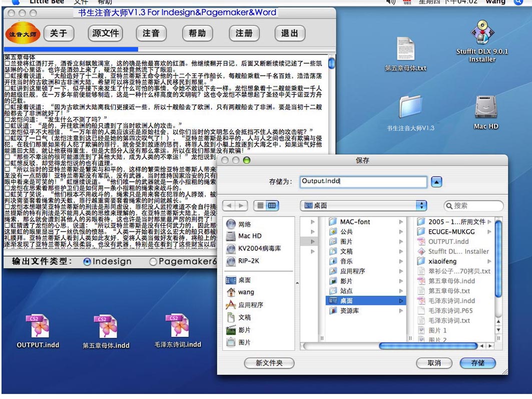This screenshot has width=532, height=399.
Task: Switch save dialog to column view
Action: 272,206
